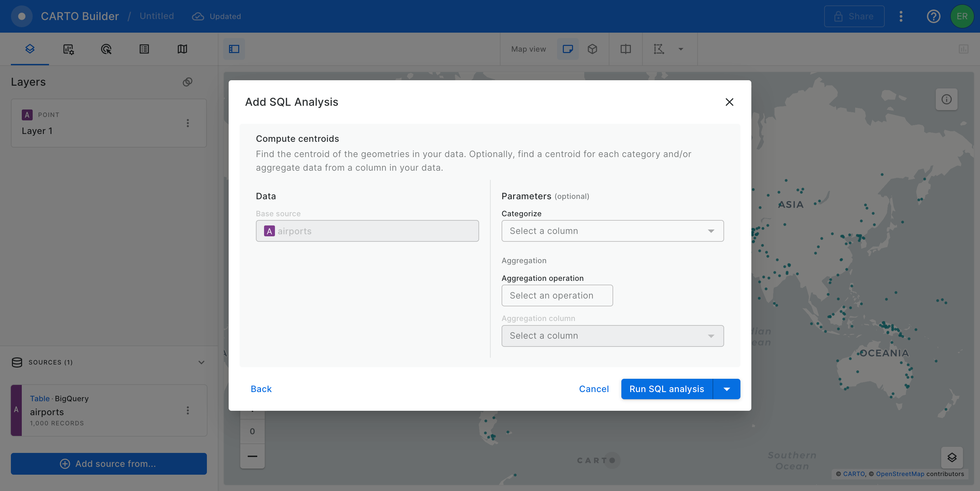Open the top bar more options menu

click(x=901, y=16)
